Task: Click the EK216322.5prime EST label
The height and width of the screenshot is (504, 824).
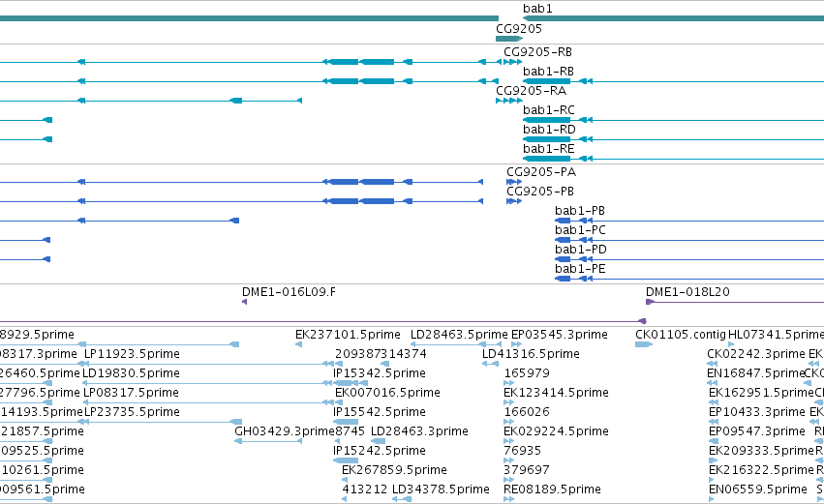Action: point(761,471)
